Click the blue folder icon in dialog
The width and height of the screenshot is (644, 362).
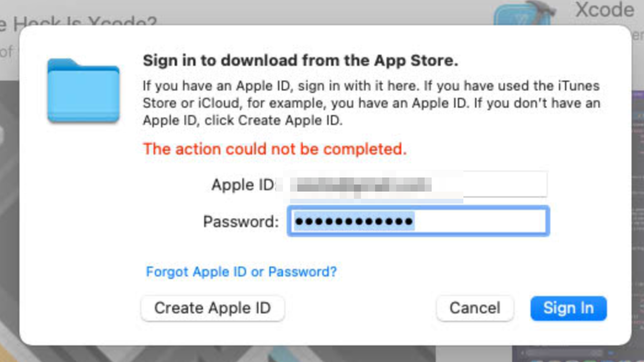tap(83, 90)
